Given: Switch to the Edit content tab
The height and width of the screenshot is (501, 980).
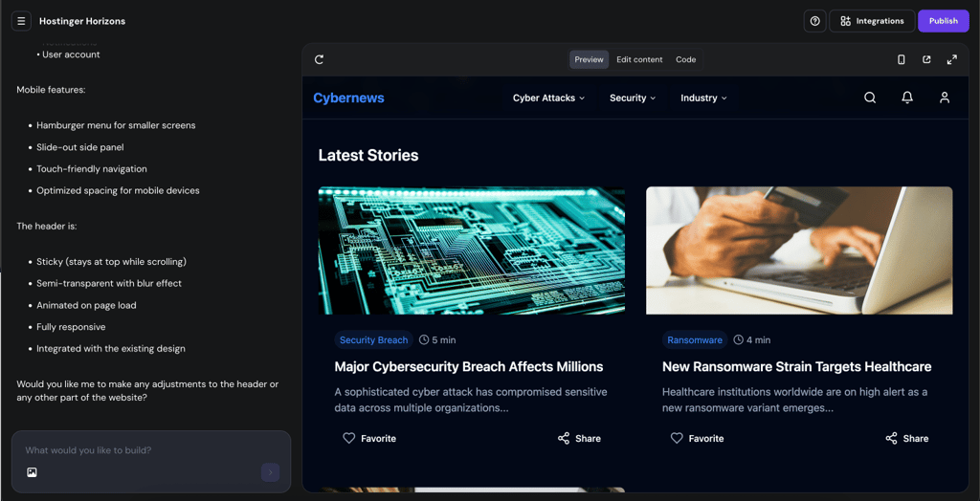Looking at the screenshot, I should (639, 59).
